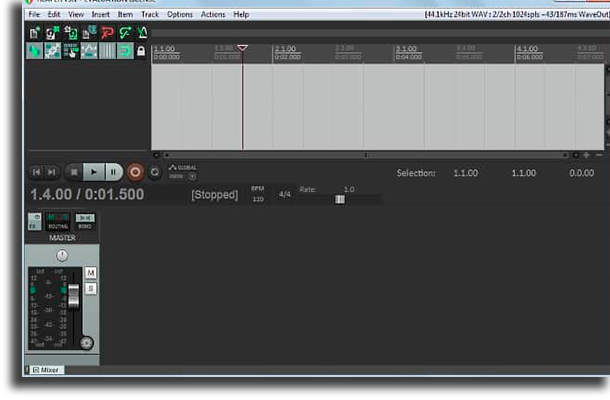Click the red Undo toolbar icon

point(107,33)
